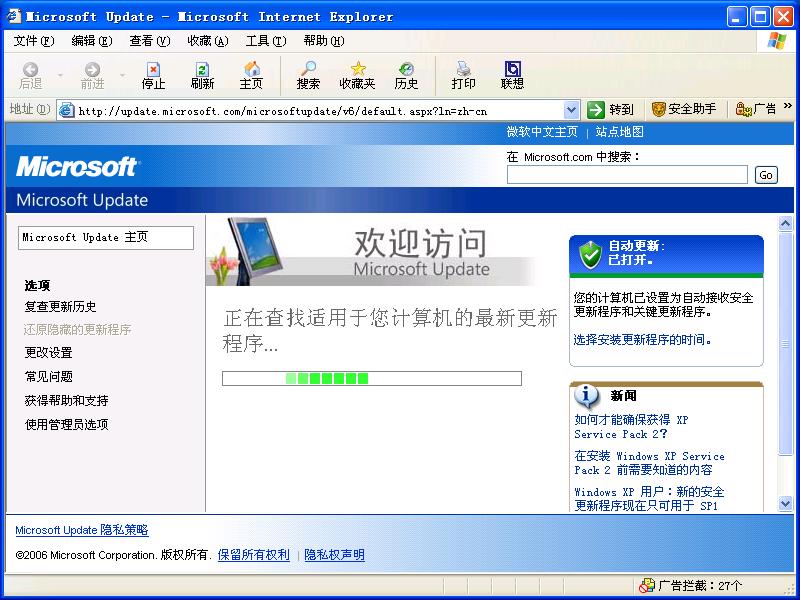800x600 pixels.
Task: Open the 文件(F) menu
Action: pyautogui.click(x=34, y=41)
